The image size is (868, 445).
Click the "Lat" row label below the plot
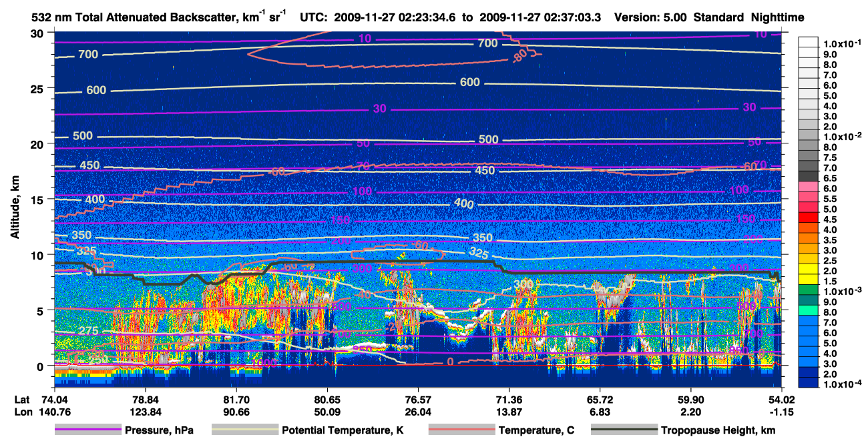coord(22,399)
